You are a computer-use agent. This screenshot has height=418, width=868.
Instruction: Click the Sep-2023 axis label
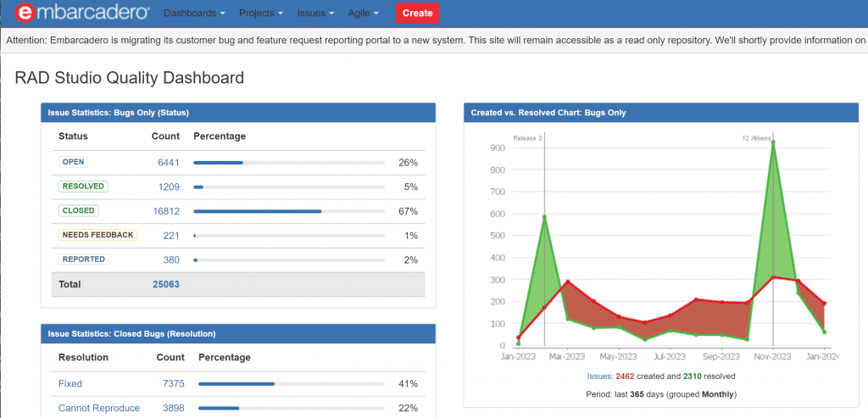point(721,357)
